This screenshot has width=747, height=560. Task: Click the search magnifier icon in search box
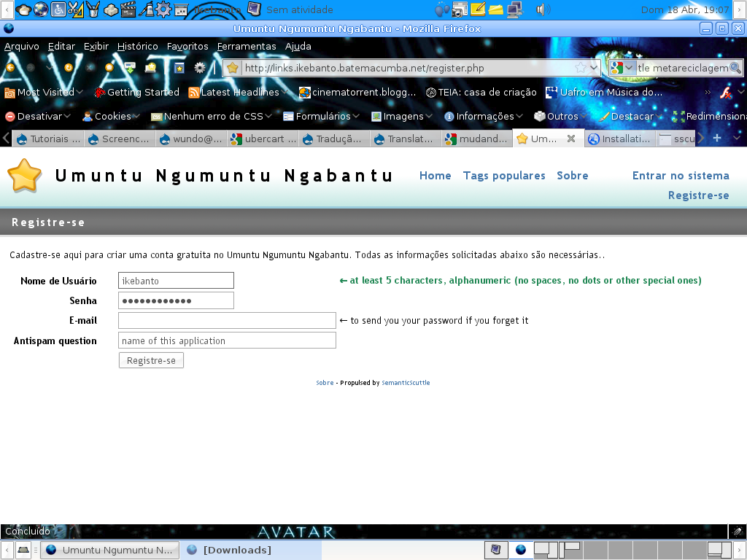click(x=735, y=68)
